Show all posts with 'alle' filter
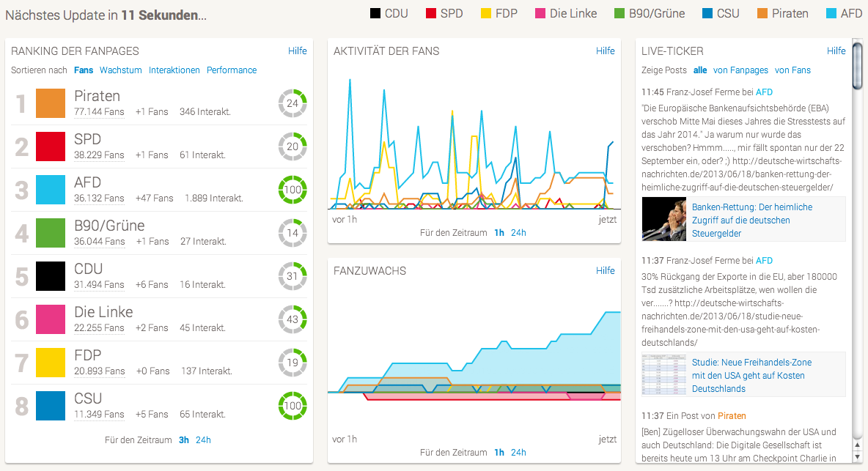Screen dimensions: 868x471 click(x=700, y=70)
